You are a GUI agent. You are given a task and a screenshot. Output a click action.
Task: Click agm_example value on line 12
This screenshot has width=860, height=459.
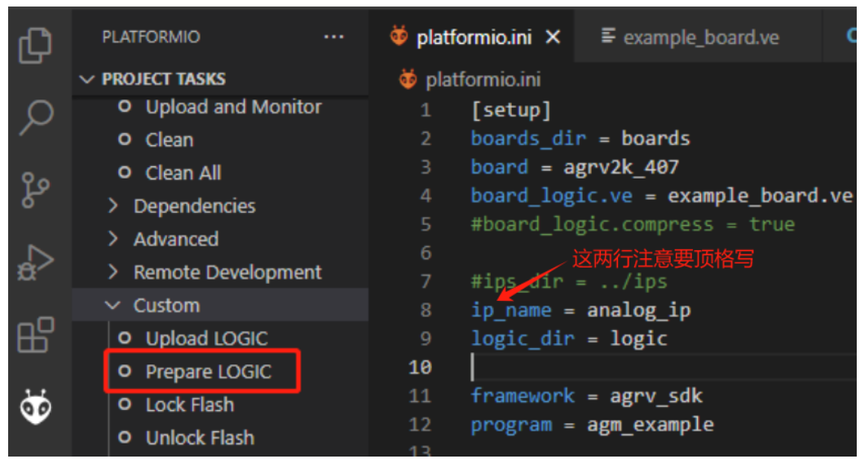point(650,424)
